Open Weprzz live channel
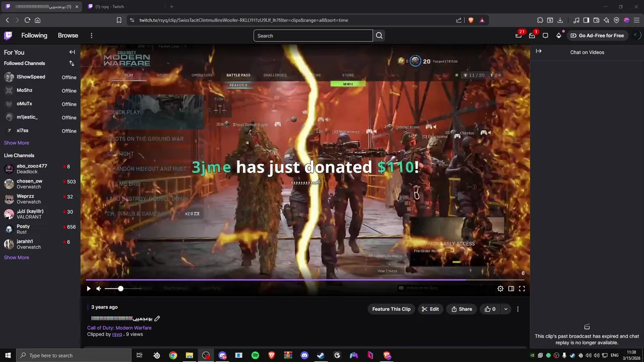Screen dimensions: 644x362 tap(40, 199)
